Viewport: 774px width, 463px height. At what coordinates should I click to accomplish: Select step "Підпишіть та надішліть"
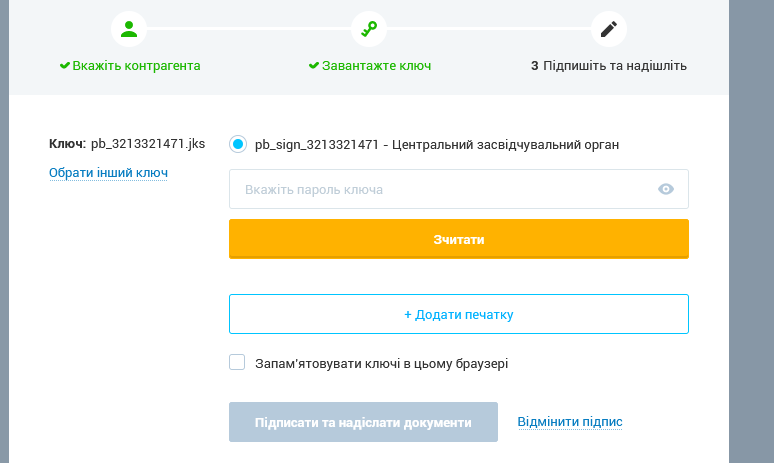(615, 66)
